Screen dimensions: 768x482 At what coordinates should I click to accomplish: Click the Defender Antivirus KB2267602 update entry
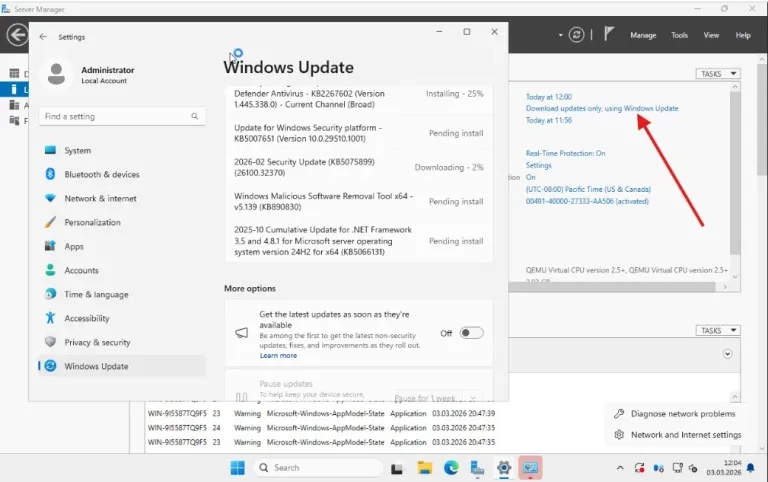click(x=359, y=99)
